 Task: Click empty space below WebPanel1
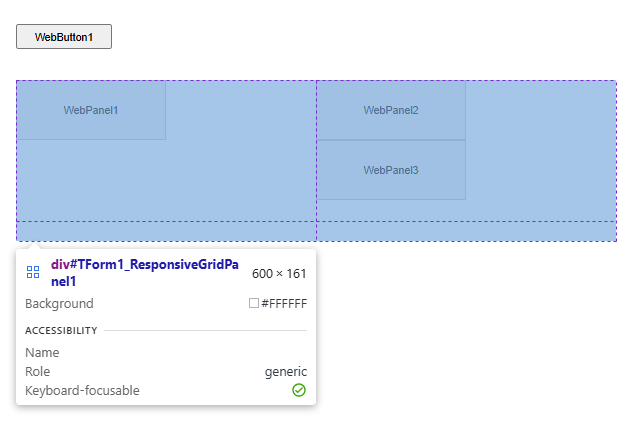coord(91,180)
